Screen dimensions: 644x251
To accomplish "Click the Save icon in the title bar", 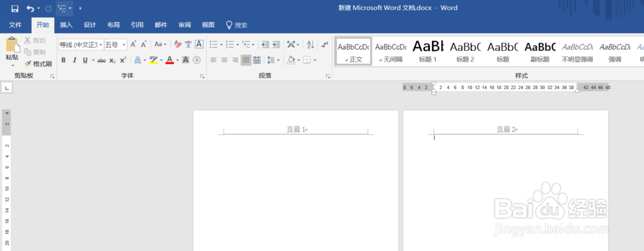I will (x=15, y=8).
